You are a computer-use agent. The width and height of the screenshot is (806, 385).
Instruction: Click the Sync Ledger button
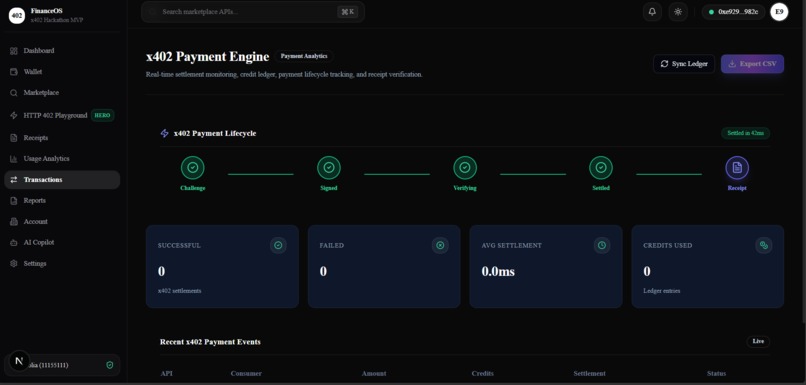(x=684, y=64)
